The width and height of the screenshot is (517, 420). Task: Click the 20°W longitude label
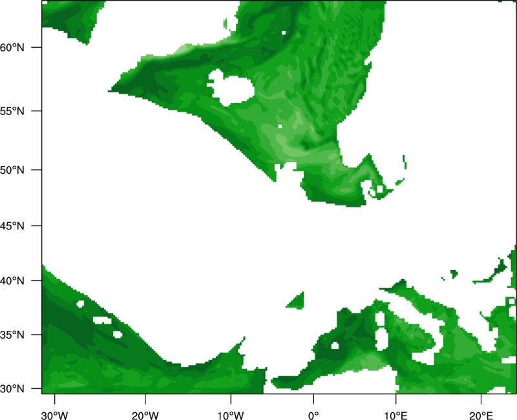[145, 415]
